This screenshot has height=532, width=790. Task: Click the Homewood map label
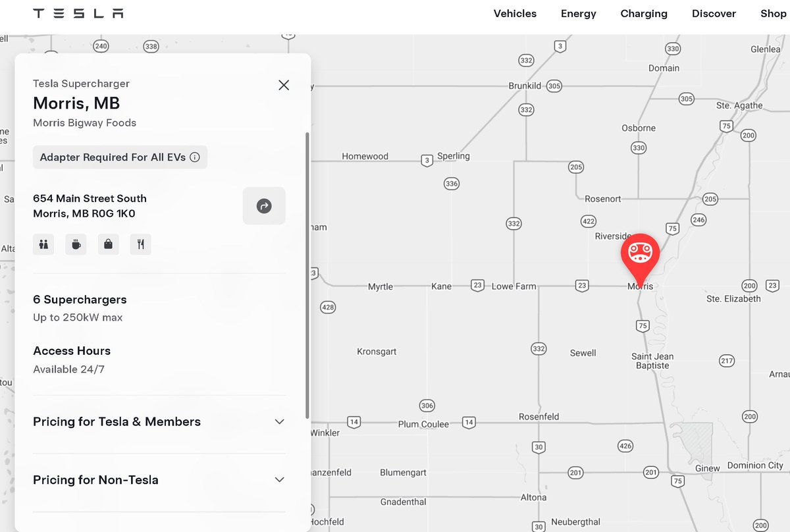click(365, 156)
